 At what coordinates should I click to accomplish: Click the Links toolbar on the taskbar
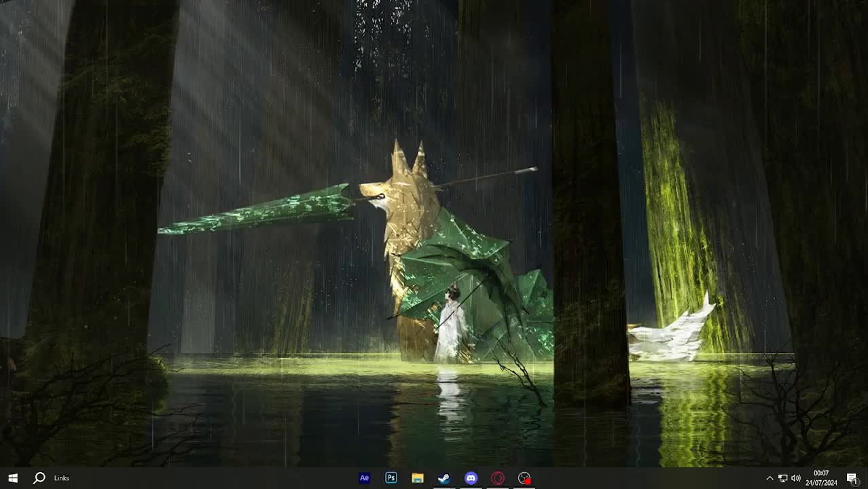[x=61, y=477]
